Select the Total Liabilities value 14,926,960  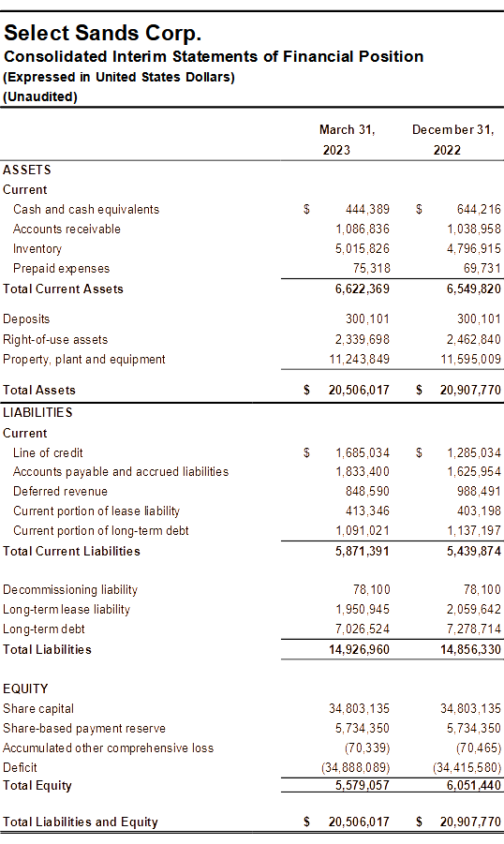(x=359, y=650)
